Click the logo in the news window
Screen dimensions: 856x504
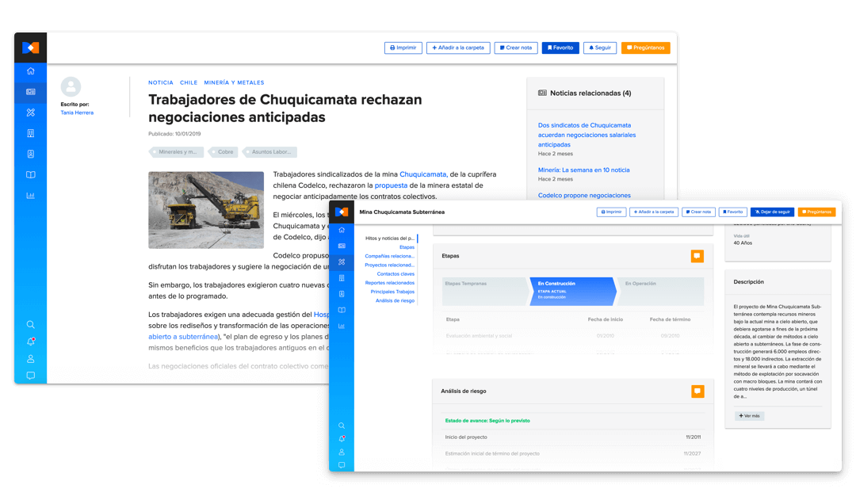(x=31, y=48)
